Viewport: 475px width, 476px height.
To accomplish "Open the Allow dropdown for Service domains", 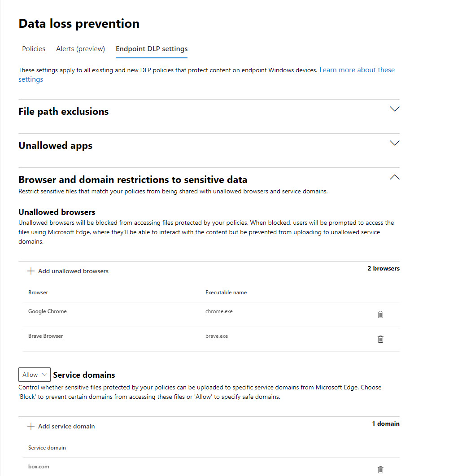I will click(35, 375).
